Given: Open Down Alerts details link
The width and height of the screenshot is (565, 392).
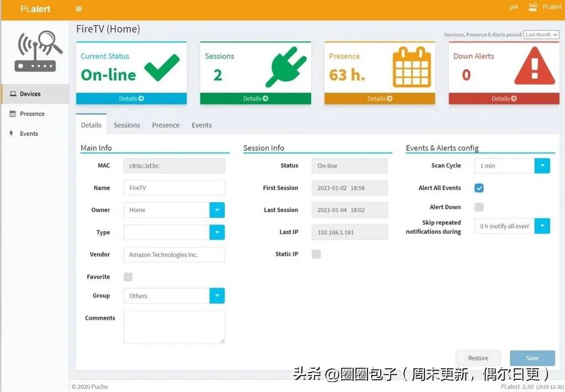Looking at the screenshot, I should (504, 99).
